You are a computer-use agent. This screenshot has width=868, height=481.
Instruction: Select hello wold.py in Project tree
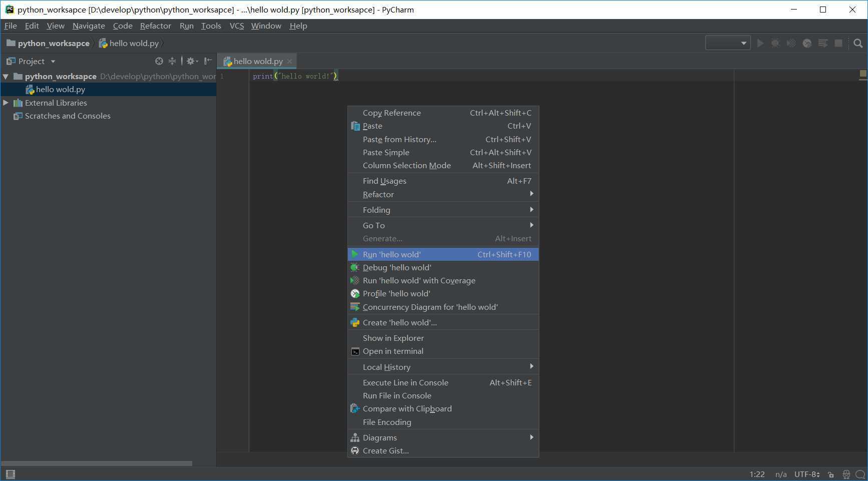click(108, 89)
